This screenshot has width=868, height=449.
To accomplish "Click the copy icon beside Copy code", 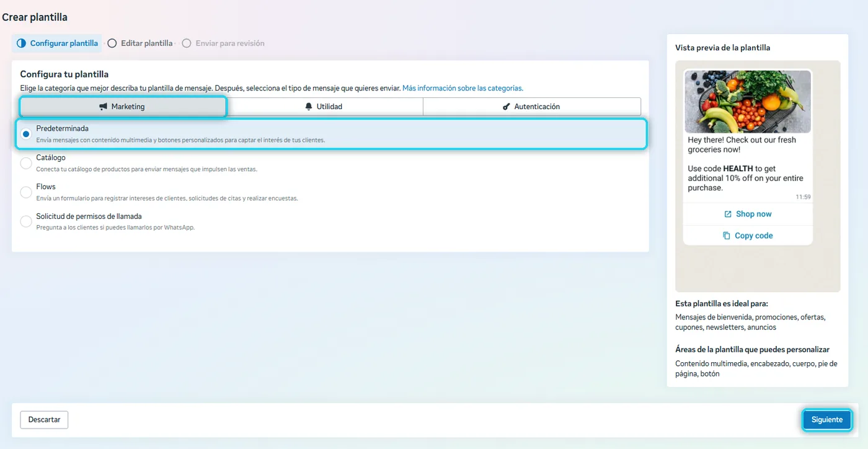I will coord(727,236).
